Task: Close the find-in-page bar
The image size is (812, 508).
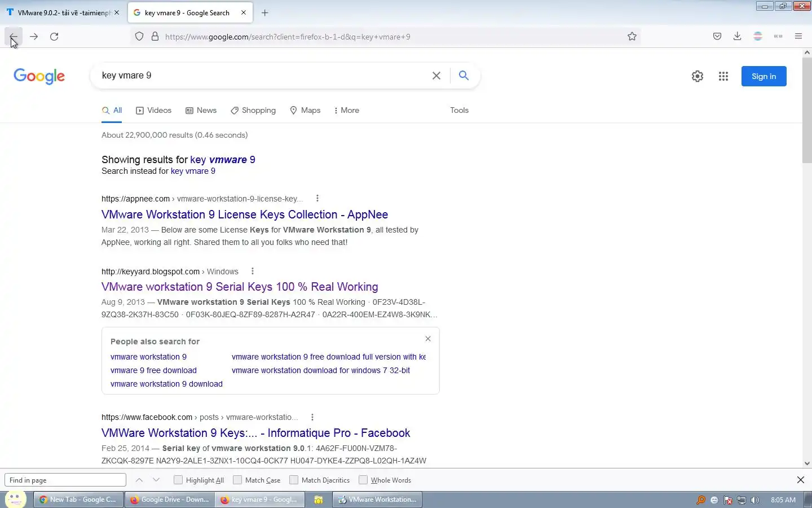Action: (801, 480)
